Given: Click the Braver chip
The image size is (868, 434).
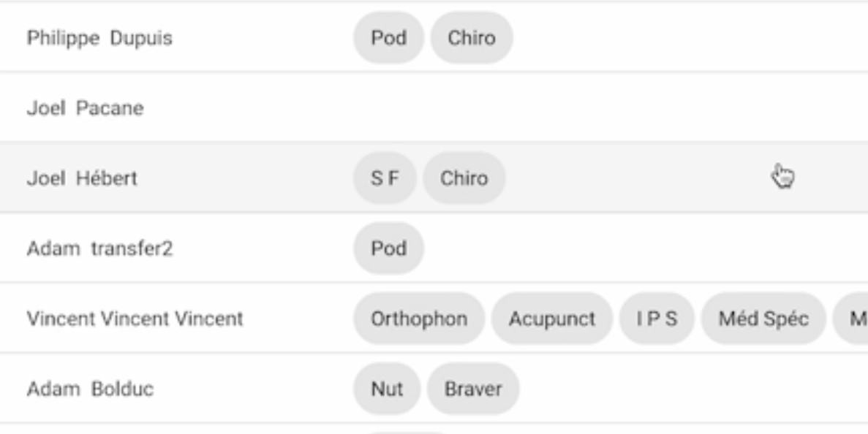Looking at the screenshot, I should click(473, 389).
